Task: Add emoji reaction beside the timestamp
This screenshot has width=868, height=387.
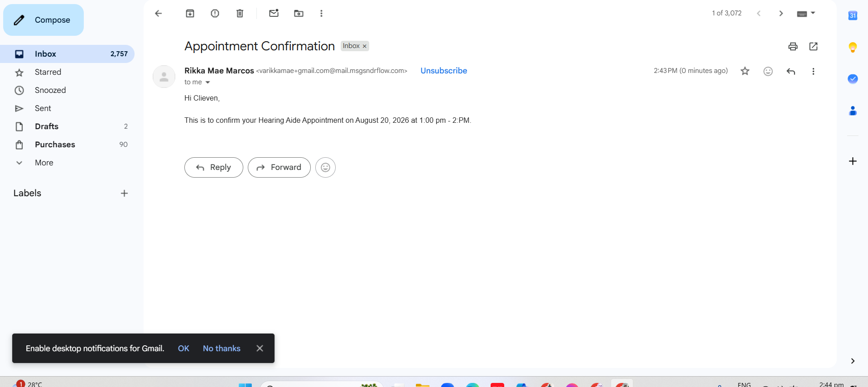Action: pos(768,71)
